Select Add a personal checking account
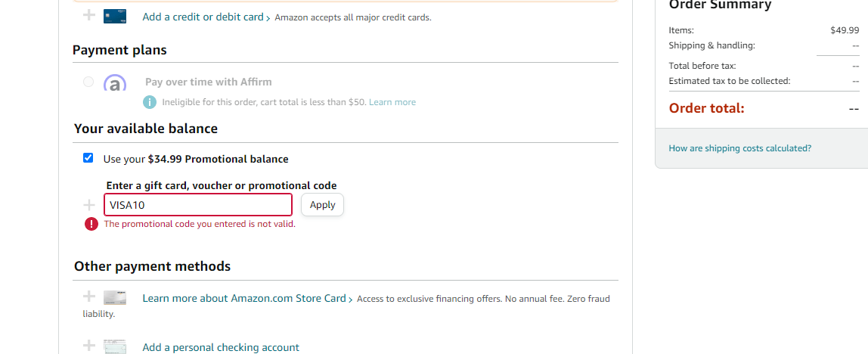This screenshot has width=868, height=354. 221,348
